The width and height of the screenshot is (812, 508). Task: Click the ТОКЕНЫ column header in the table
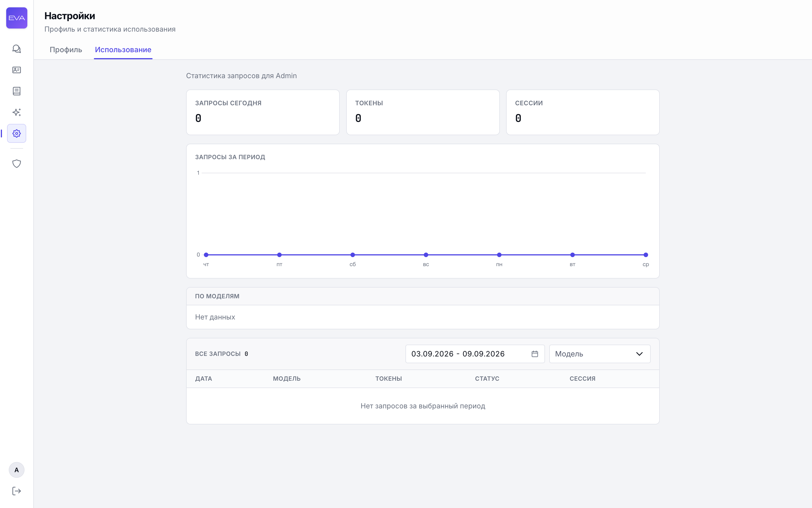click(389, 379)
